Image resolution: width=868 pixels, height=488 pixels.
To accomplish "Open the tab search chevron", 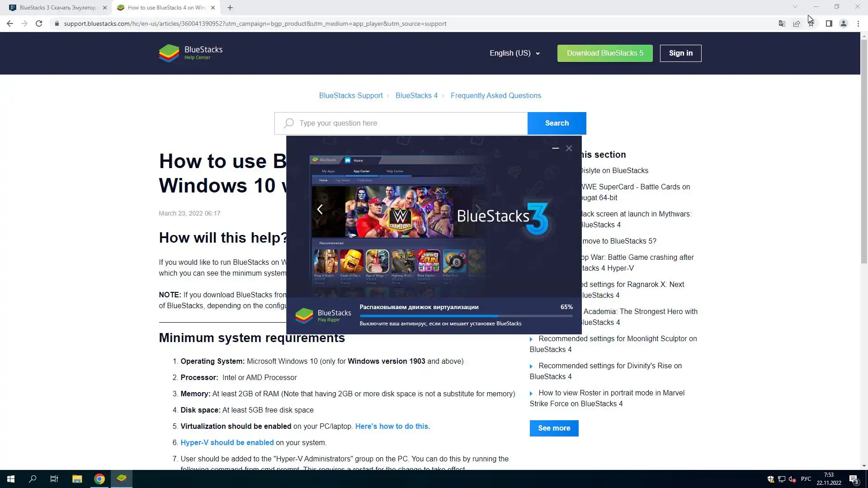I will coord(795,7).
